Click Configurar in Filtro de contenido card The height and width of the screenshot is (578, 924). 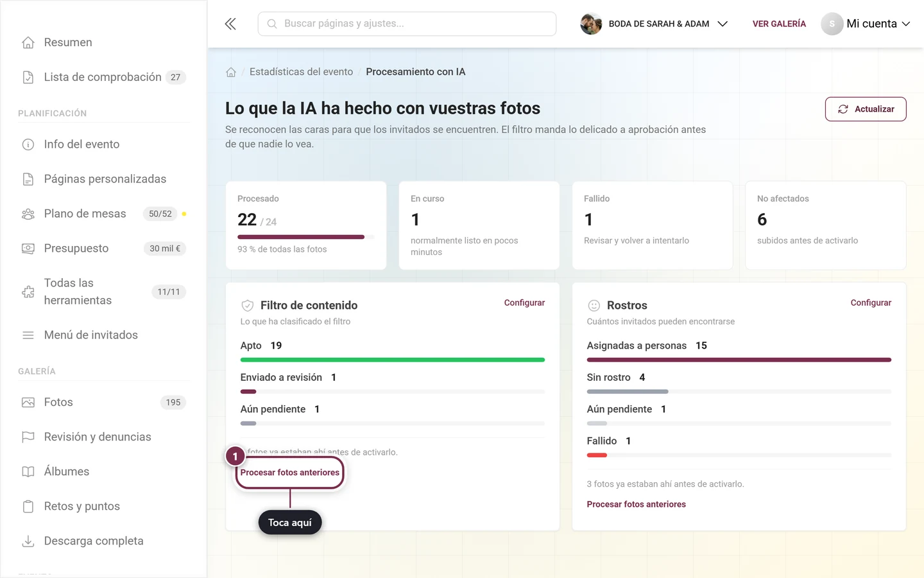point(524,302)
